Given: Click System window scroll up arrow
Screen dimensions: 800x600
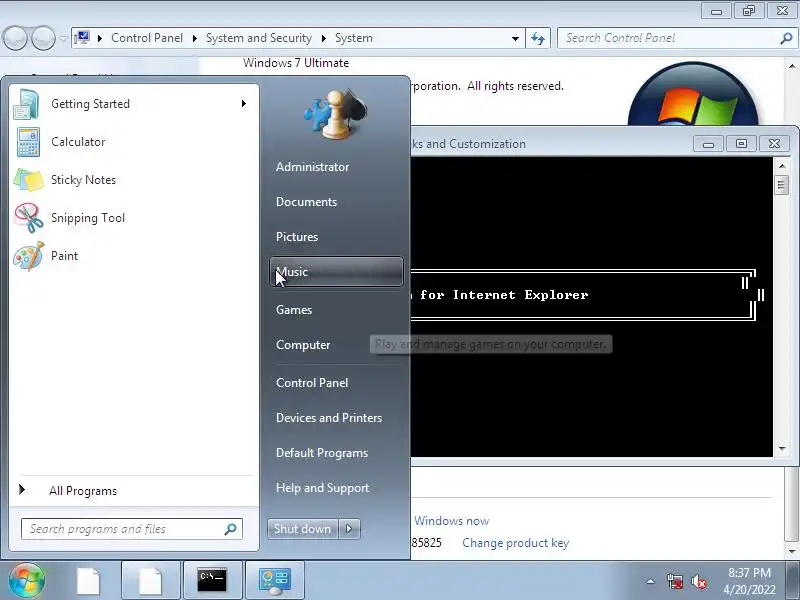Looking at the screenshot, I should click(x=792, y=66).
